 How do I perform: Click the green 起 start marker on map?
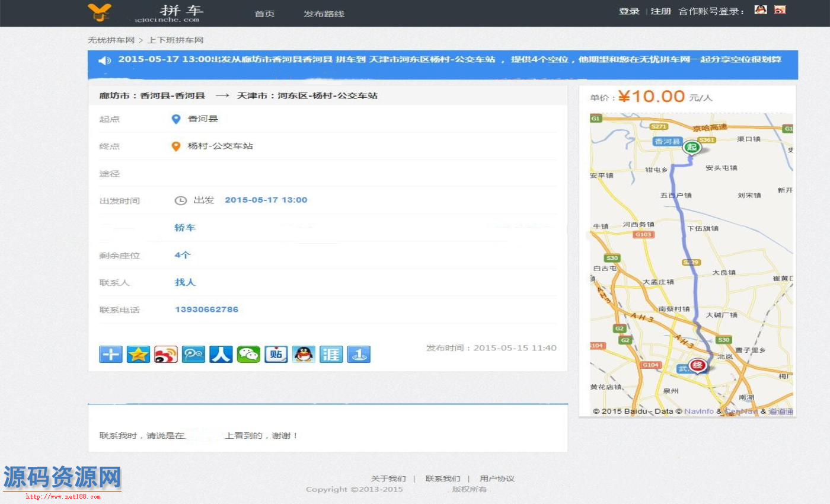tap(691, 148)
